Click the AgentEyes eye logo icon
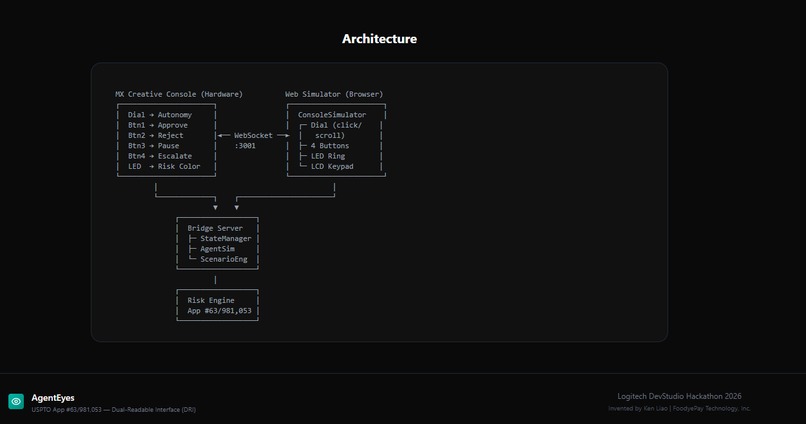806x424 pixels. click(x=16, y=401)
